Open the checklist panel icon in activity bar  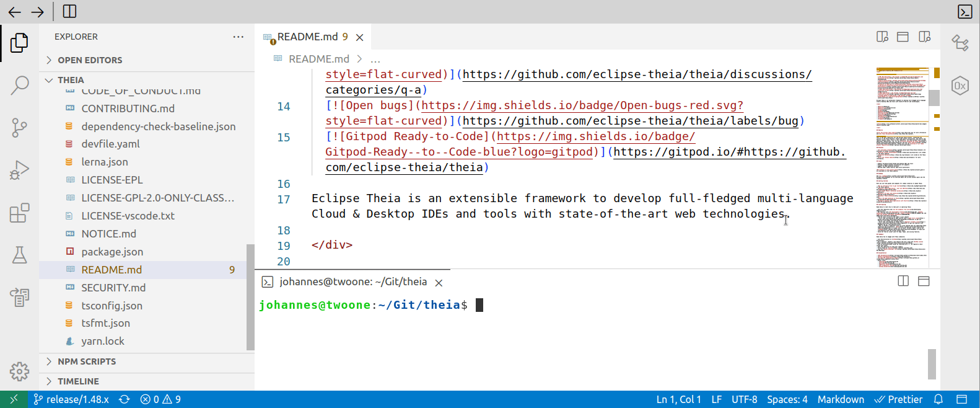[19, 298]
